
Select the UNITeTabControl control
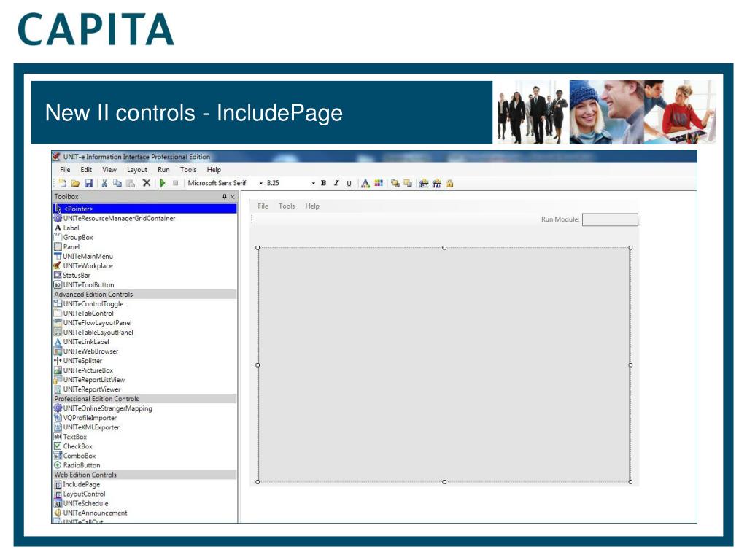[145, 314]
